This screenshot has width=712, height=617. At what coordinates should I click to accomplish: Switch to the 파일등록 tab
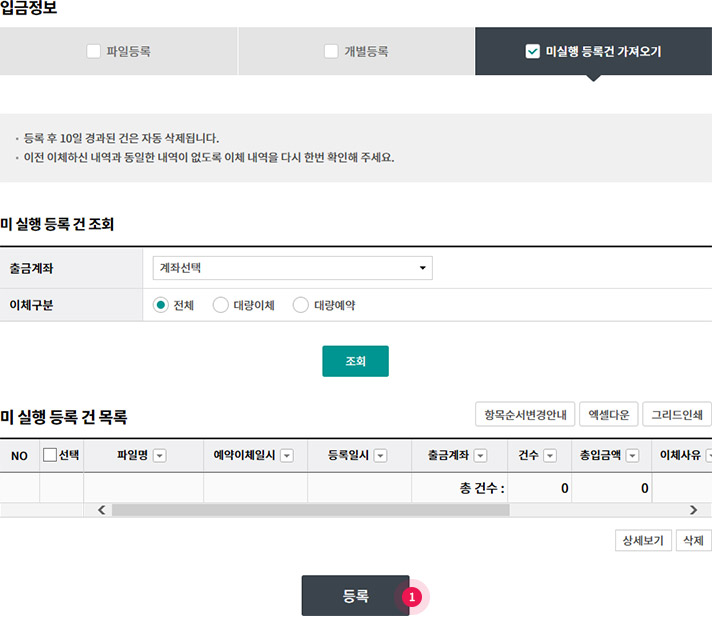[119, 51]
